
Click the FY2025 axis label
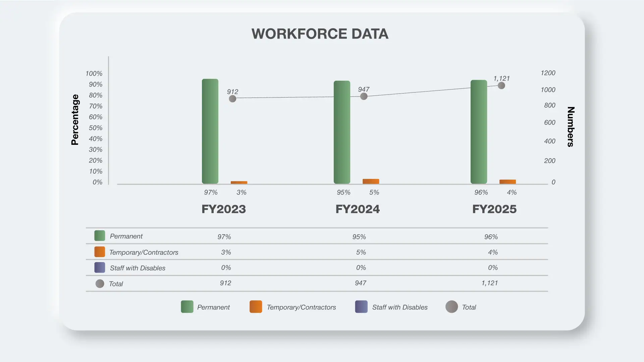tap(494, 209)
